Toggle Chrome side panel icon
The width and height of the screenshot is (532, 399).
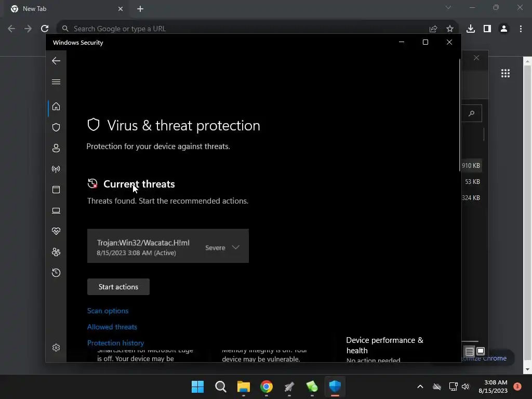point(487,29)
